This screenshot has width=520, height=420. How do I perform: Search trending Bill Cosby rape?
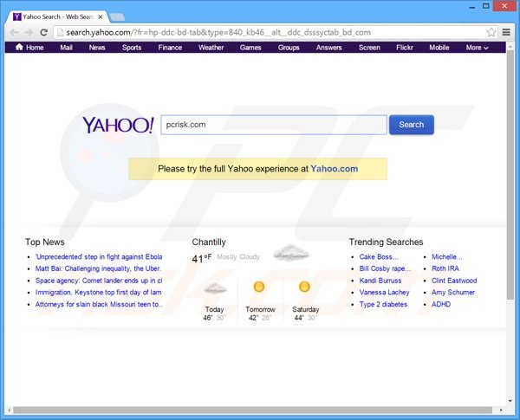point(385,268)
